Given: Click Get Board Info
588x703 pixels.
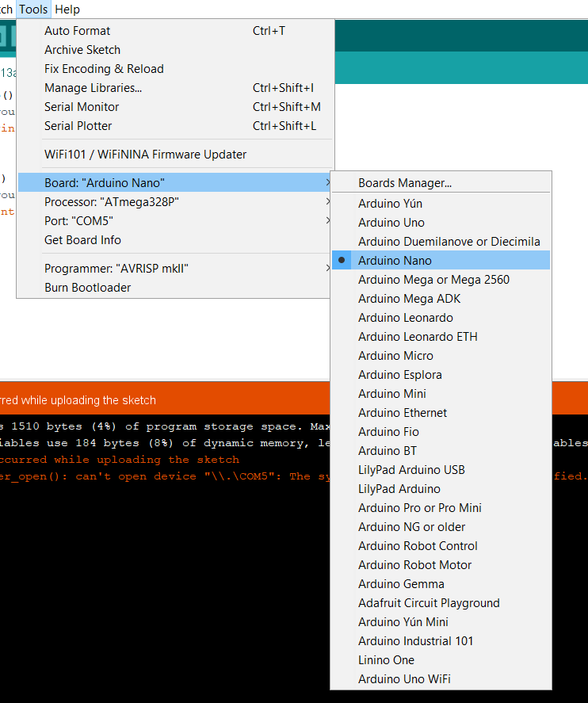Looking at the screenshot, I should (x=175, y=240).
